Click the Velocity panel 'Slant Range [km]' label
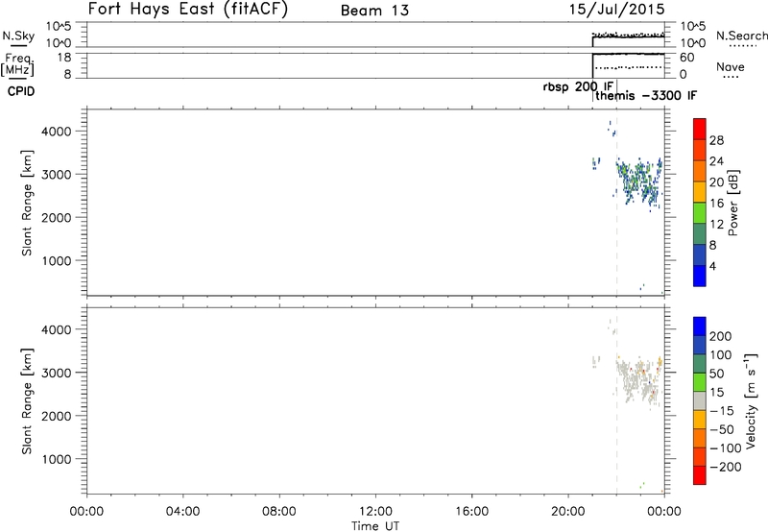Viewport: 768px width, 532px height. [27, 401]
